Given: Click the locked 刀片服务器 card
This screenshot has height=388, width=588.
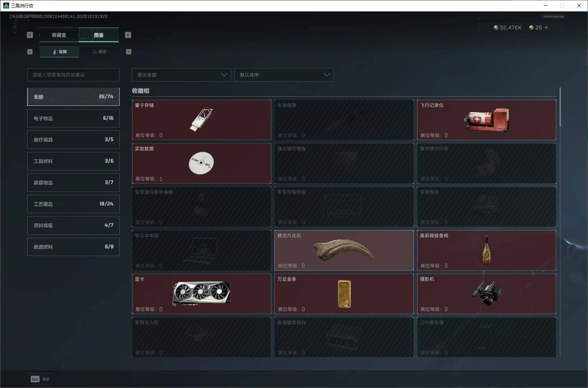Looking at the screenshot, I should coord(487,337).
